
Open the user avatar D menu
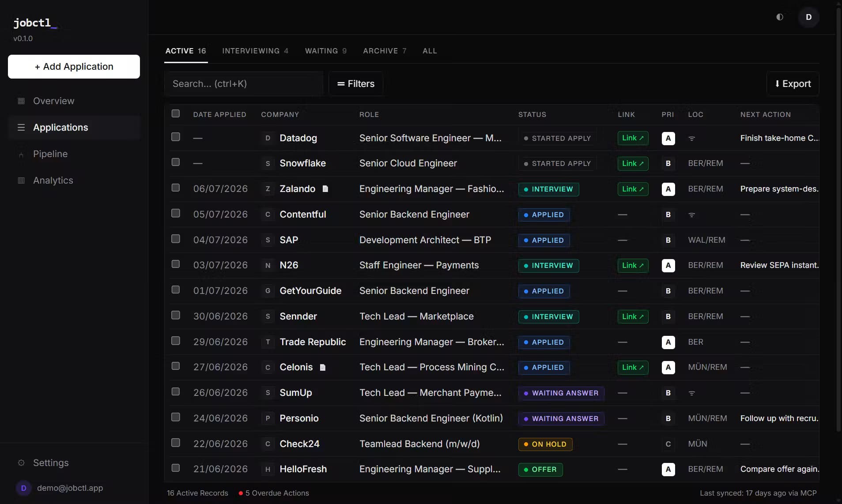tap(808, 17)
